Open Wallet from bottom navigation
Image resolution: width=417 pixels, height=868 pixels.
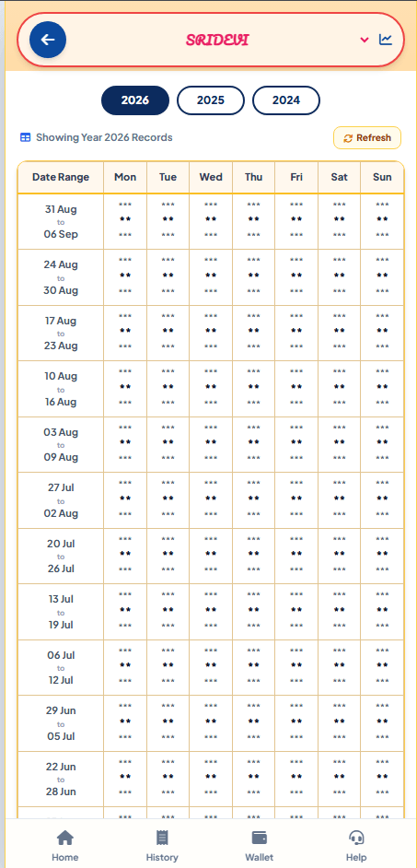[260, 845]
